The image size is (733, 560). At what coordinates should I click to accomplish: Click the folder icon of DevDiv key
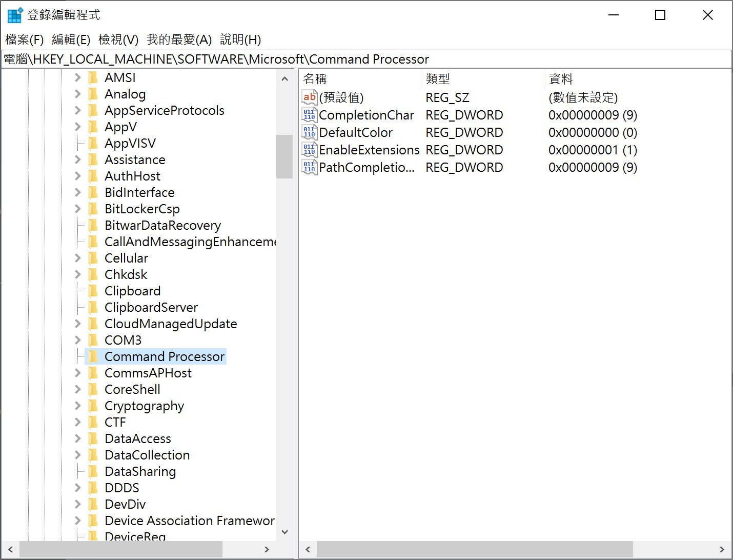[93, 504]
